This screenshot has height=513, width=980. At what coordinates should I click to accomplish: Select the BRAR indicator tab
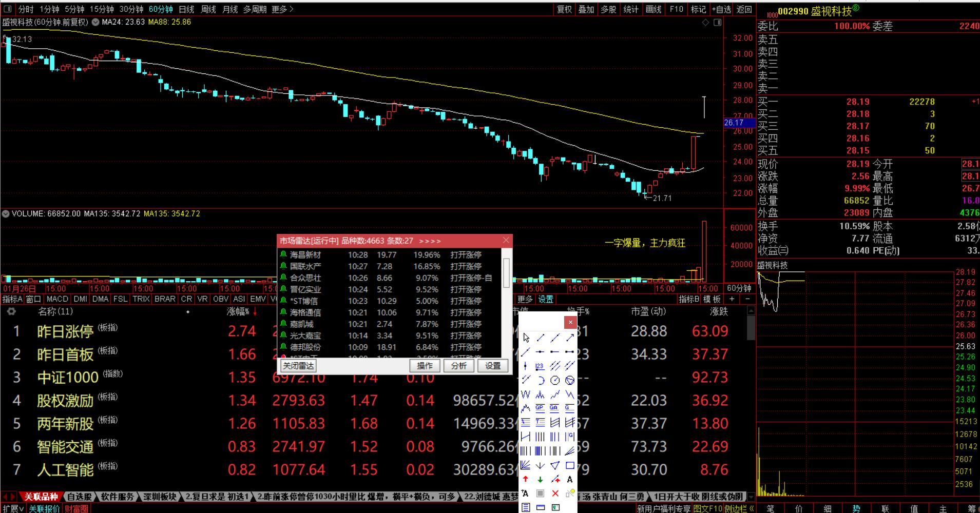click(165, 299)
